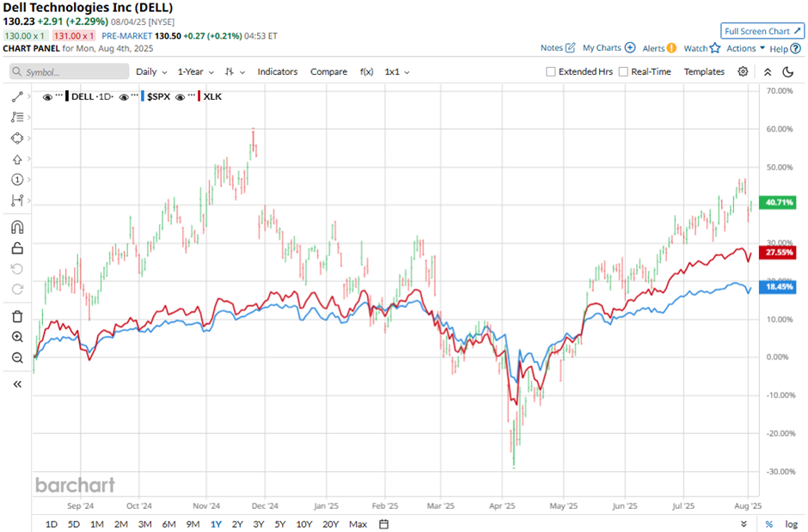The width and height of the screenshot is (808, 532).
Task: Select the 6M time range
Action: point(169,524)
